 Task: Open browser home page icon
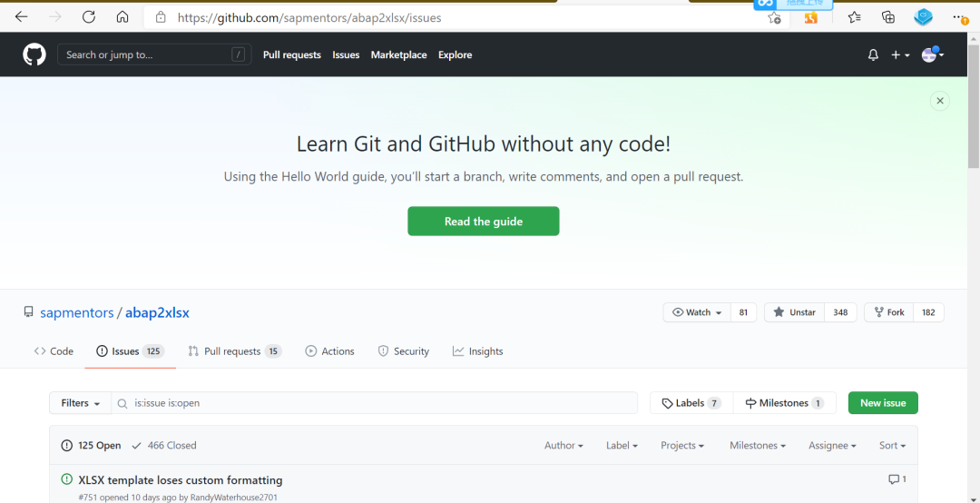(x=122, y=17)
